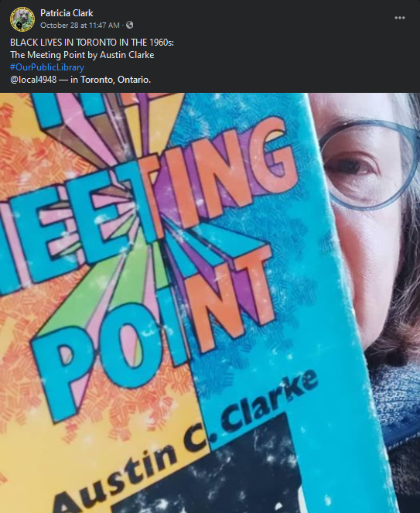Click the woman's round blue glasses
Viewport: 420px width, 513px height.
(368, 163)
